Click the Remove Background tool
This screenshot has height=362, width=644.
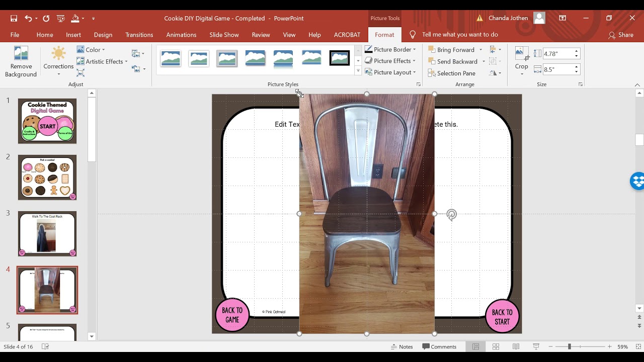point(21,62)
